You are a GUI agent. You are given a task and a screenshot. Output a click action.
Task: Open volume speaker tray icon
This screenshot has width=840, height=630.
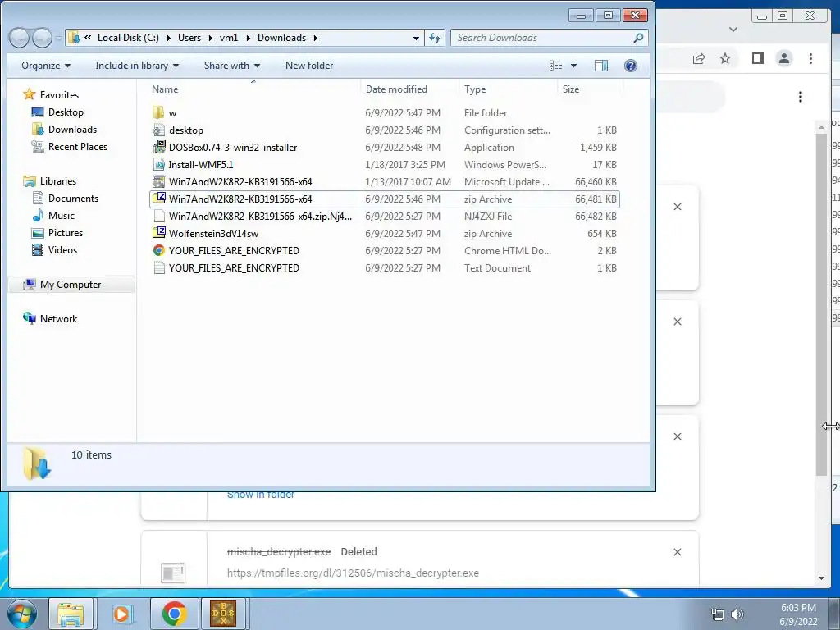(737, 614)
